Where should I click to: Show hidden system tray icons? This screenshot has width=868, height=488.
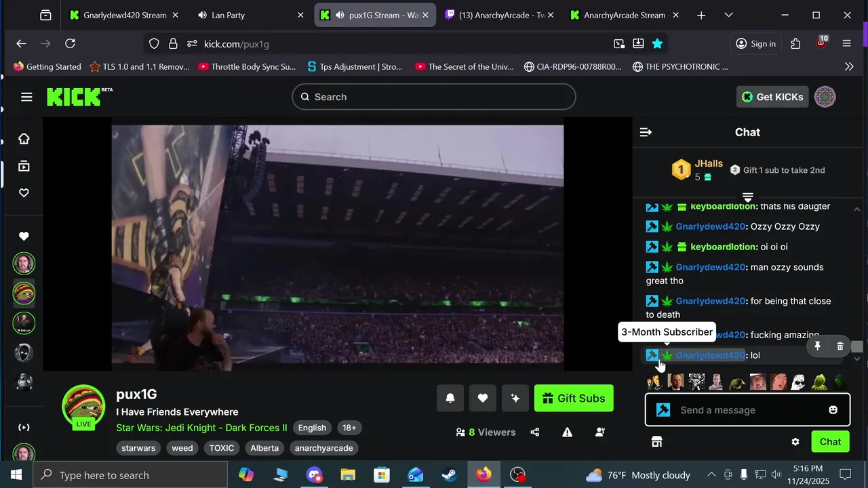tap(711, 475)
